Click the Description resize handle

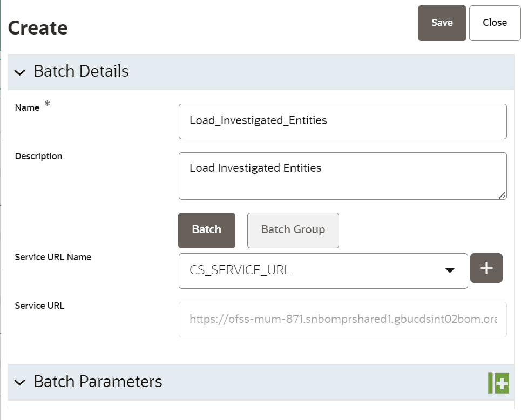(503, 195)
